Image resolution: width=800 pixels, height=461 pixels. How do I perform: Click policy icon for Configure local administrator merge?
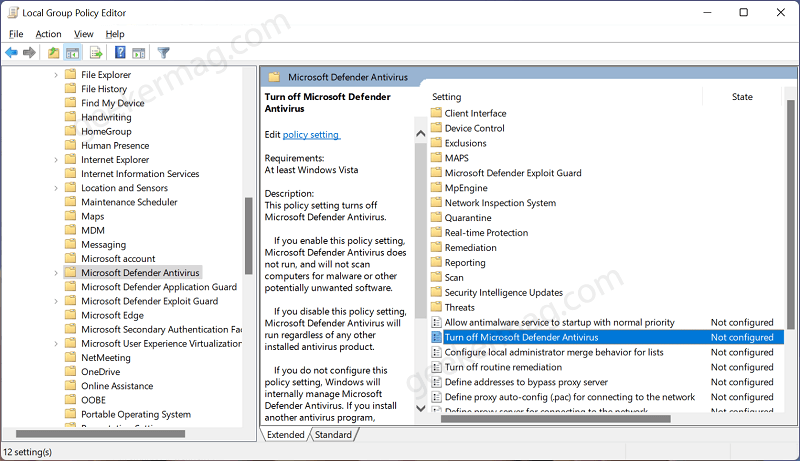(436, 352)
